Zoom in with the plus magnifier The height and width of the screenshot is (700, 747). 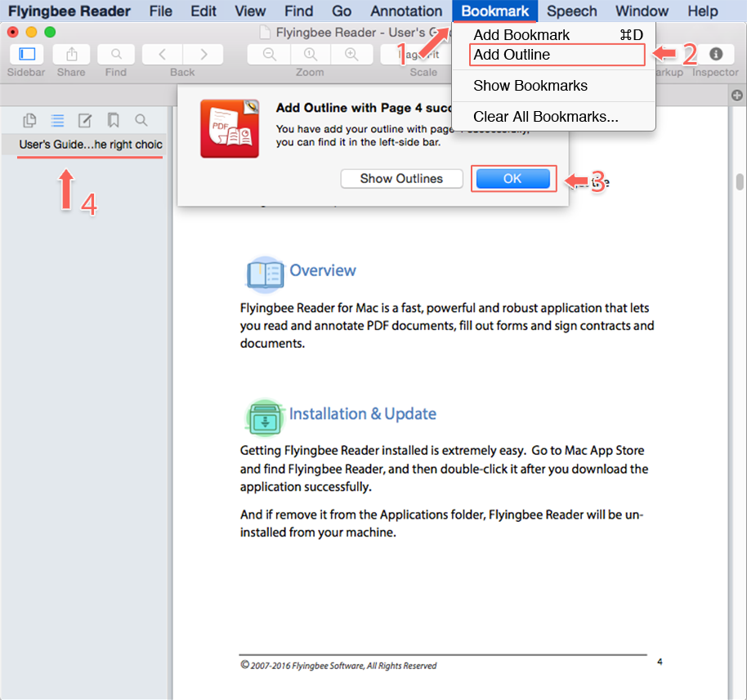click(351, 54)
